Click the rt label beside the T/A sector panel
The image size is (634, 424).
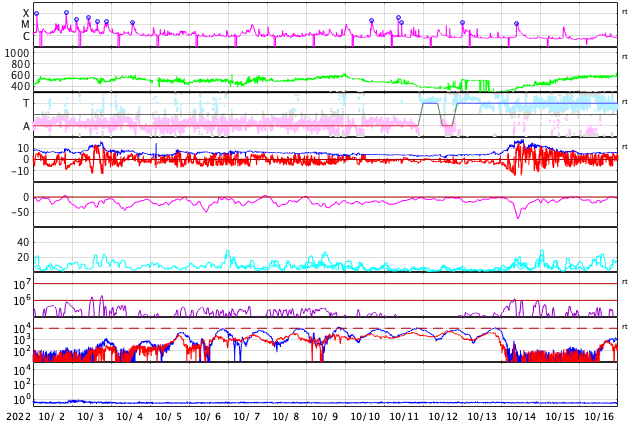pyautogui.click(x=625, y=102)
